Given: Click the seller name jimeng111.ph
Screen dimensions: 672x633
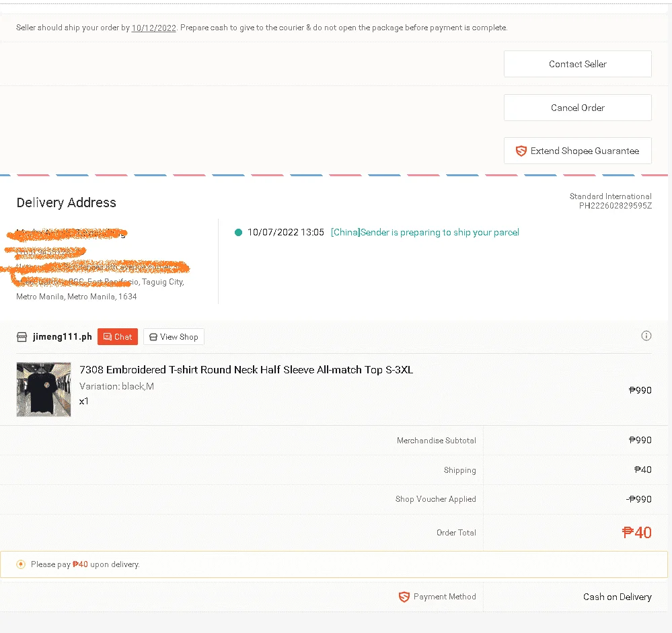Looking at the screenshot, I should 62,337.
